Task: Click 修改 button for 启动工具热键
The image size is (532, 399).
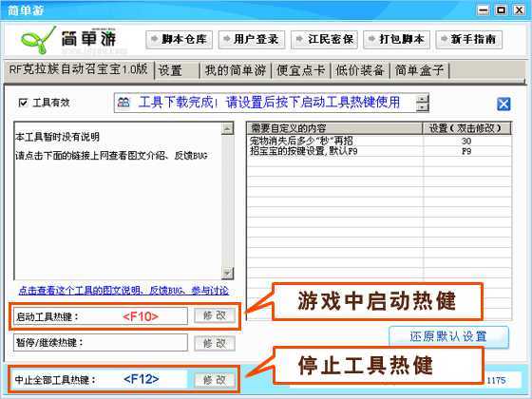Action: tap(215, 315)
